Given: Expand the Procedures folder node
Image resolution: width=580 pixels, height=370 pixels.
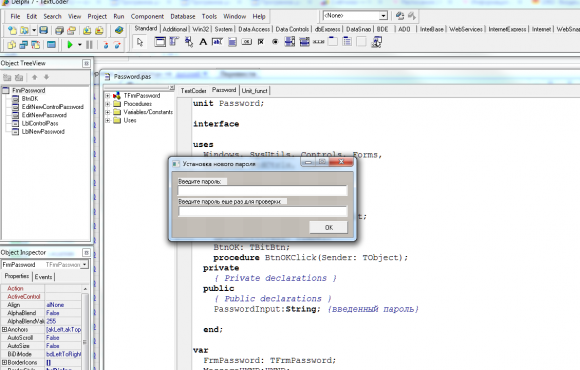Looking at the screenshot, I should [108, 104].
